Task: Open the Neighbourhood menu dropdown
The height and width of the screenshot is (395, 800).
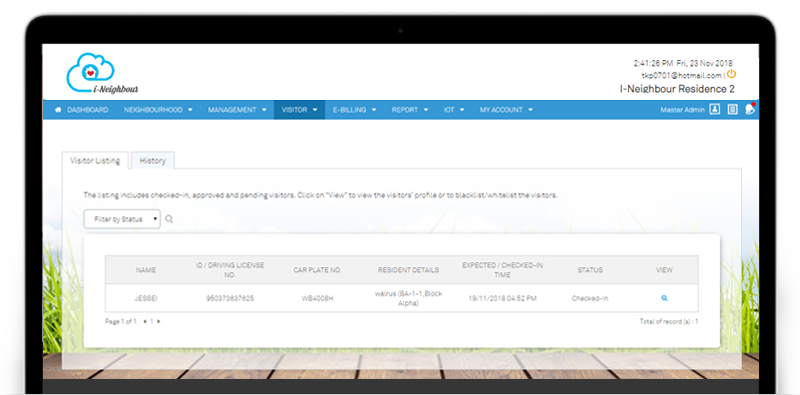Action: (158, 110)
